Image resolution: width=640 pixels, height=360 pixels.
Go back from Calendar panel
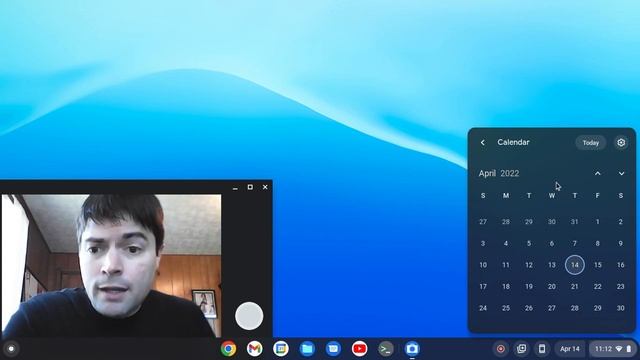[x=483, y=142]
